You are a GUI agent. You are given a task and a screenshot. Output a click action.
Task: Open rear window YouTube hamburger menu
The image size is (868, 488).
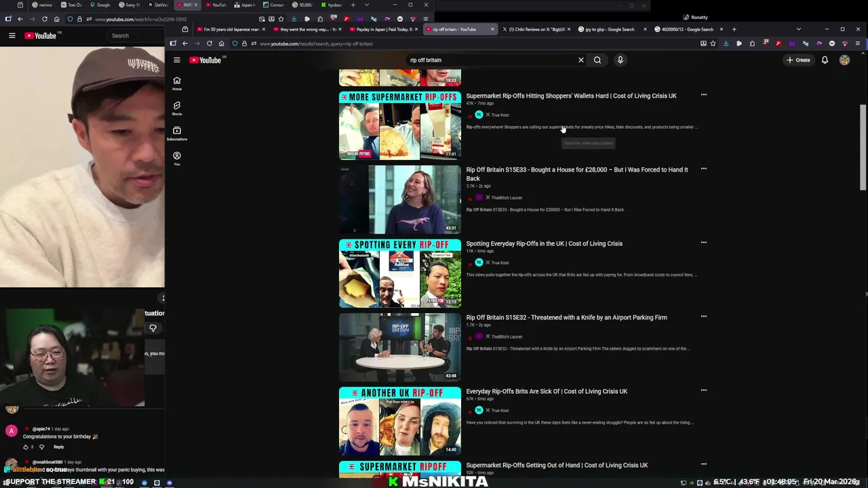click(12, 35)
